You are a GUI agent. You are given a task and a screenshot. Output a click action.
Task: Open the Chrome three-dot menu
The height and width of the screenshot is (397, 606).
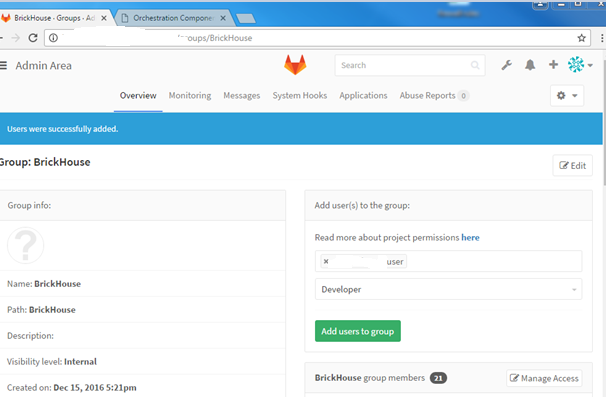(x=602, y=38)
